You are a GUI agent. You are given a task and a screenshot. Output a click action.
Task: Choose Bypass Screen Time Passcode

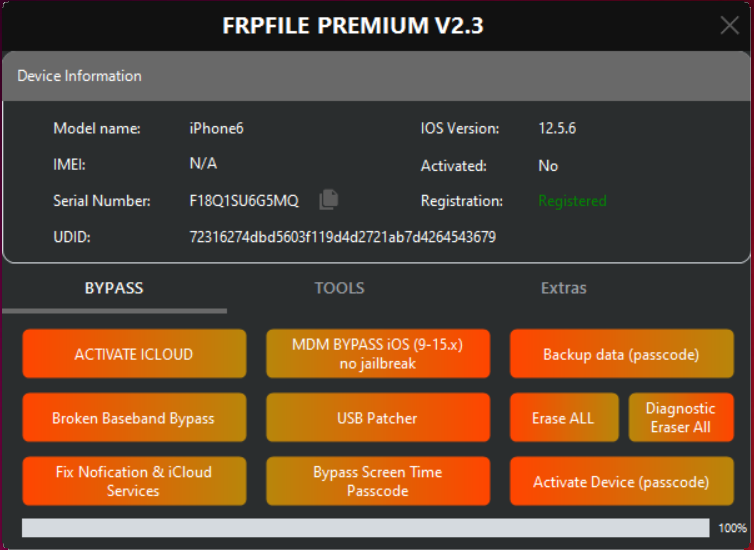(378, 481)
